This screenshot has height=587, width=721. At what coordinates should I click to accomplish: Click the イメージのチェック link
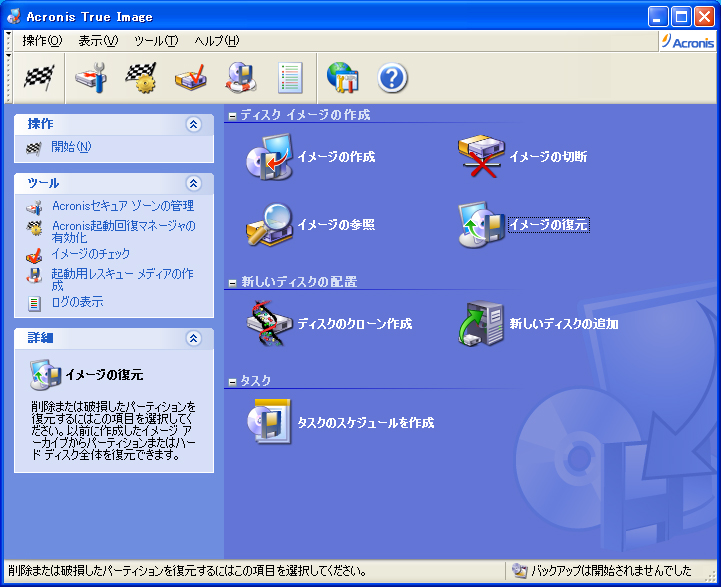pos(91,254)
